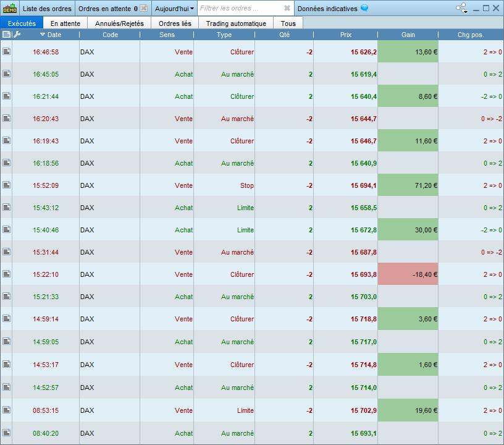Open details icon of the 08:40:20 order
The height and width of the screenshot is (445, 504).
[6, 433]
